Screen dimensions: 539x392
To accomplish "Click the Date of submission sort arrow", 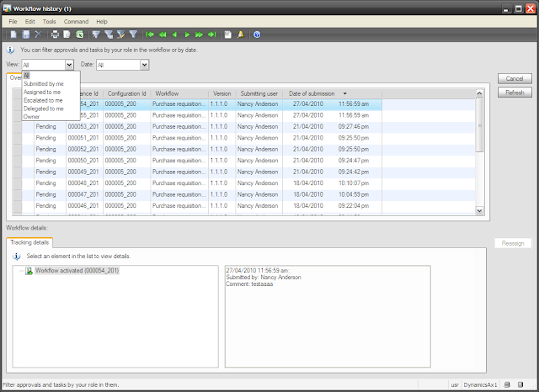I will (x=344, y=93).
